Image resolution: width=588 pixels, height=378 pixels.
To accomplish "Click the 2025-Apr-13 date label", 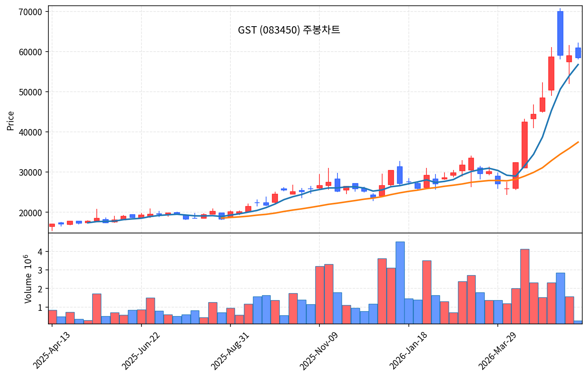I will coord(51,351).
